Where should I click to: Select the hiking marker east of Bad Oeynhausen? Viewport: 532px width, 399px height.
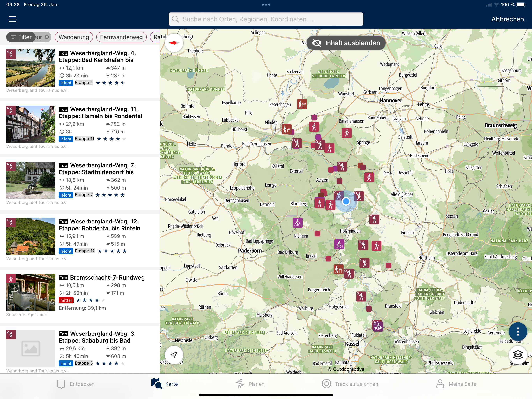[x=297, y=143]
